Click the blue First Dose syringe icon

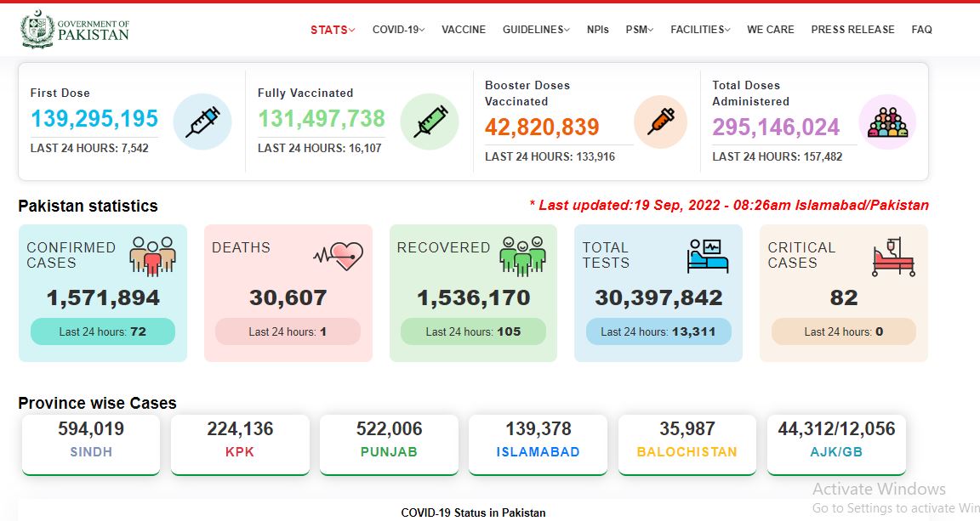tap(202, 122)
